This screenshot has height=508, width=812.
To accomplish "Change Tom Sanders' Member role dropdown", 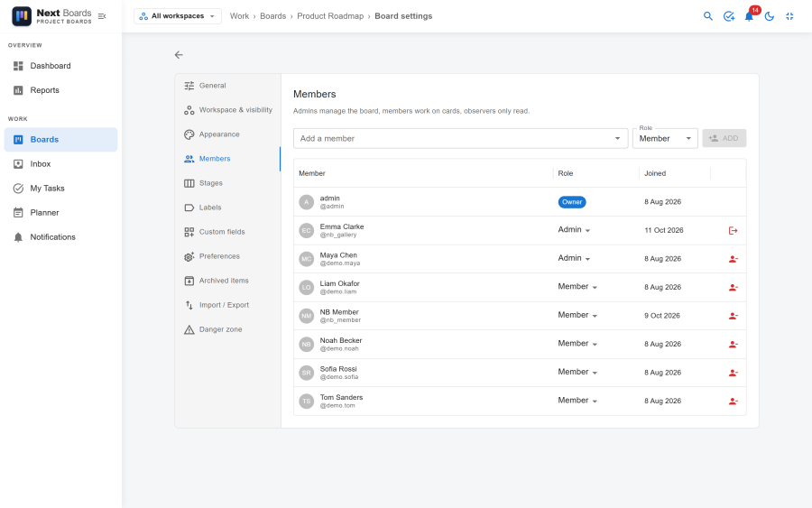I will click(577, 401).
